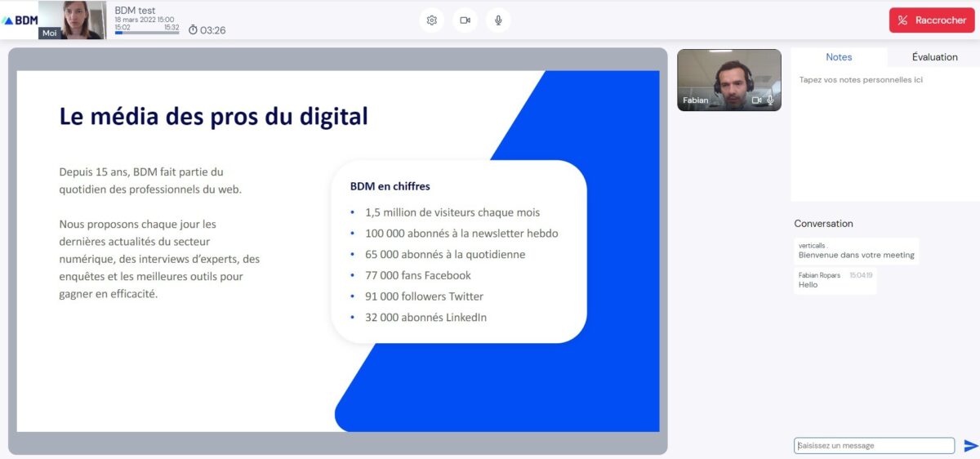Select Fabian's video thumbnail
The image size is (980, 459).
(x=728, y=79)
